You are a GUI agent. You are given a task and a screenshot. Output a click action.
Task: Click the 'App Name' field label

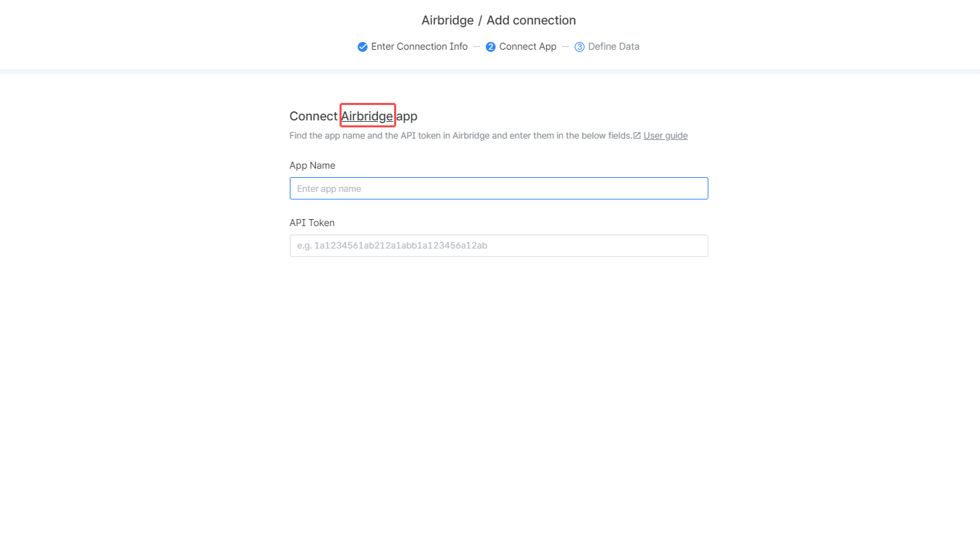click(x=312, y=166)
